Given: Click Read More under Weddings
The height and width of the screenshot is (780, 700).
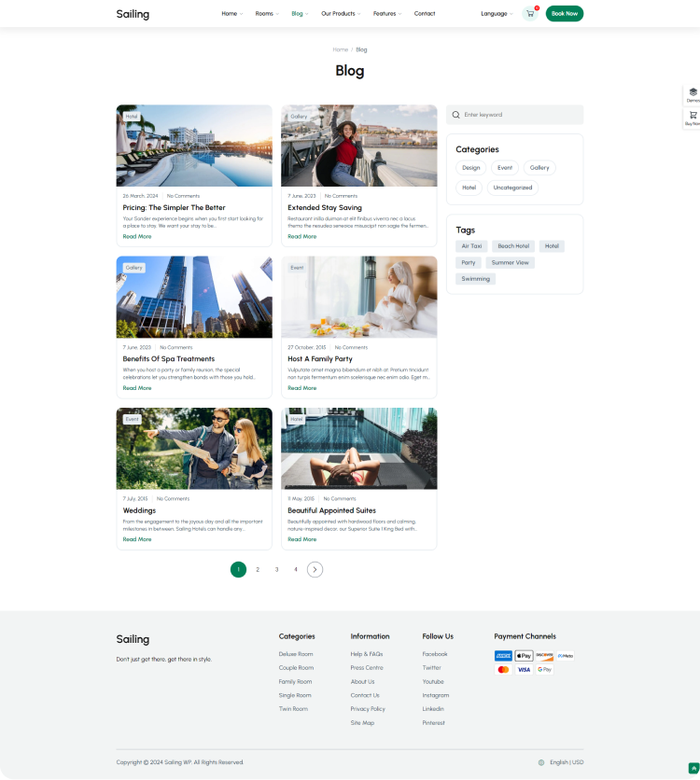Looking at the screenshot, I should (x=137, y=539).
